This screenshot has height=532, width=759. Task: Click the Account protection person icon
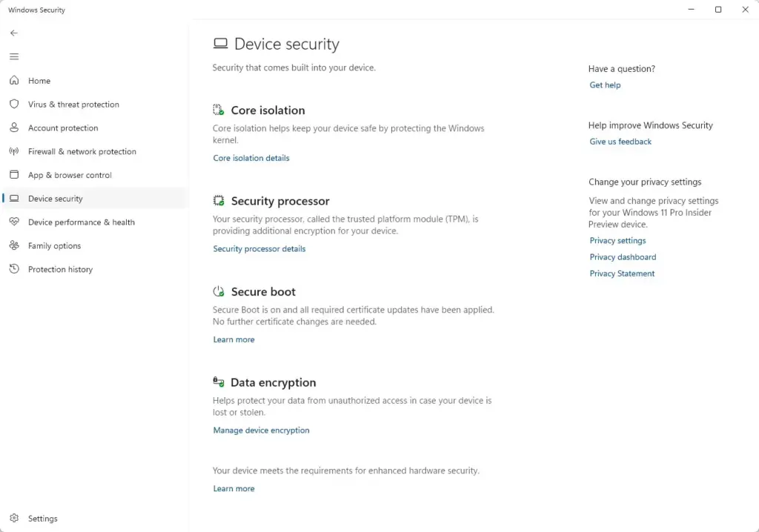tap(14, 127)
